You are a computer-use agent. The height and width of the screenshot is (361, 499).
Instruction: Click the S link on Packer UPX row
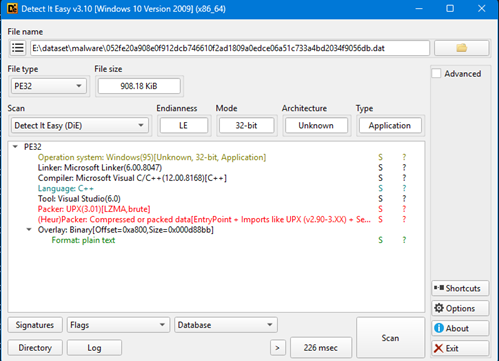point(380,209)
